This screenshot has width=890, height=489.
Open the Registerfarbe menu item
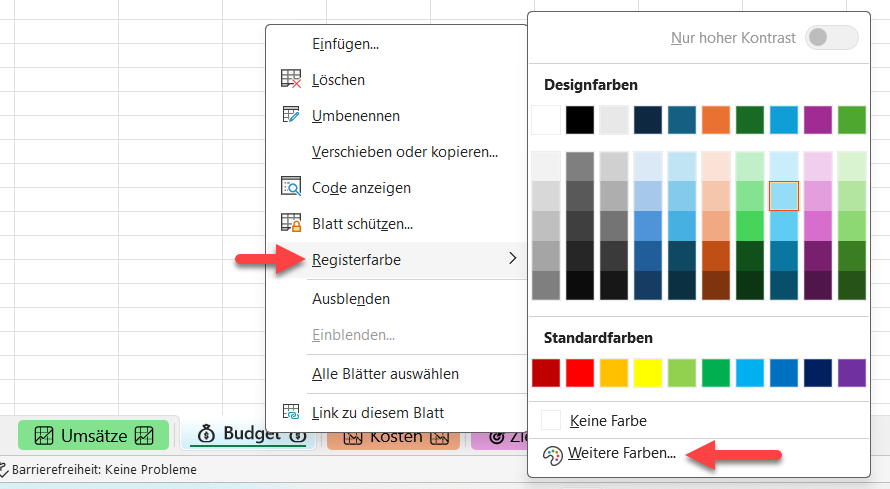[x=397, y=260]
